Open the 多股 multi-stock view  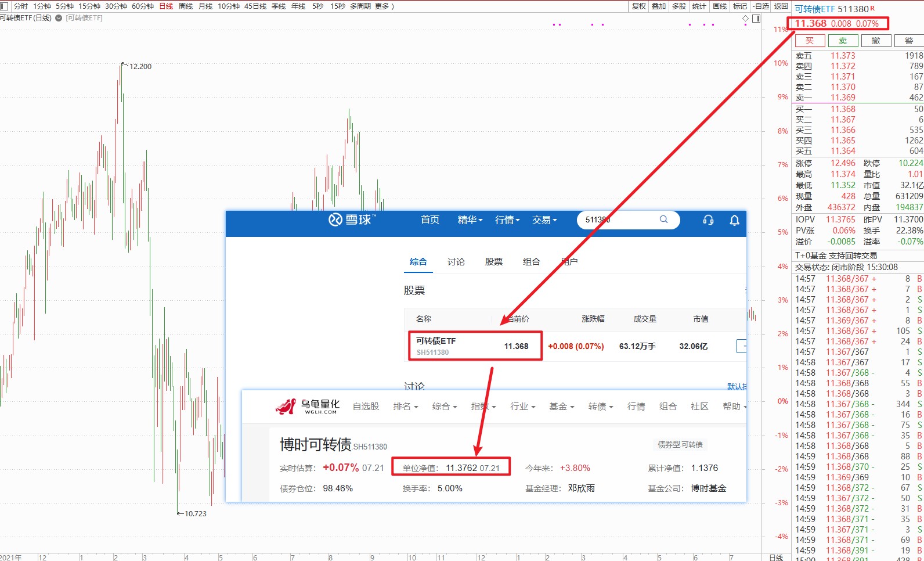[x=679, y=6]
